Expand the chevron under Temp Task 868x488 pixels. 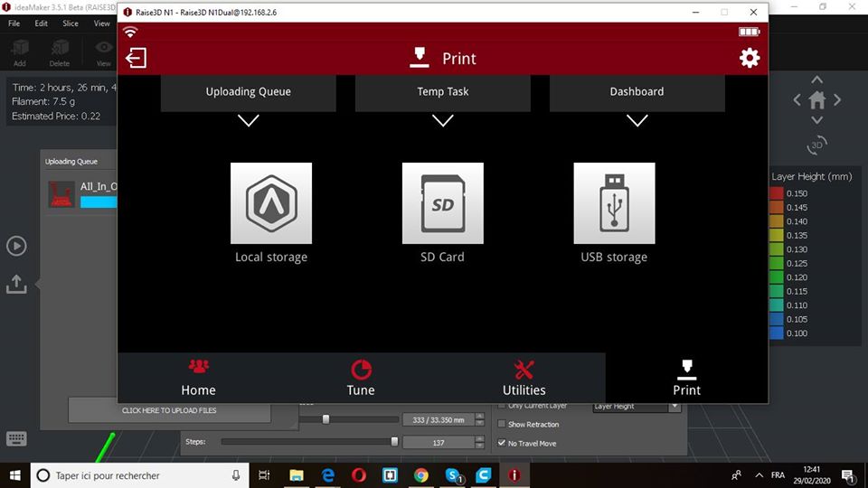[443, 120]
